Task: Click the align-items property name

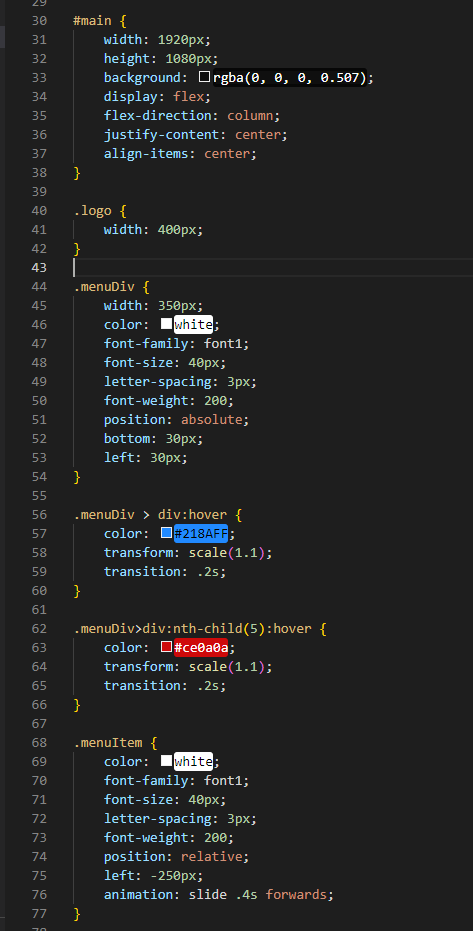Action: pyautogui.click(x=146, y=154)
